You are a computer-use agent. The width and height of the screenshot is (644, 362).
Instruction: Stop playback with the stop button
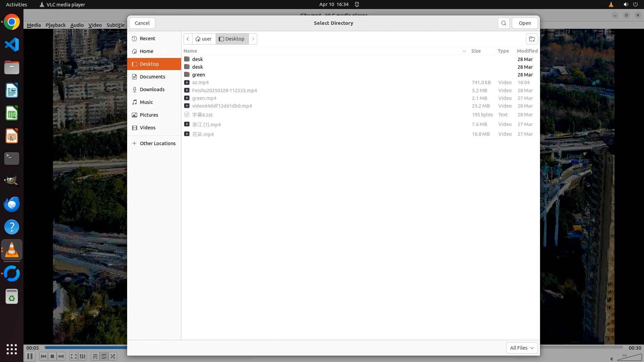[x=52, y=356]
